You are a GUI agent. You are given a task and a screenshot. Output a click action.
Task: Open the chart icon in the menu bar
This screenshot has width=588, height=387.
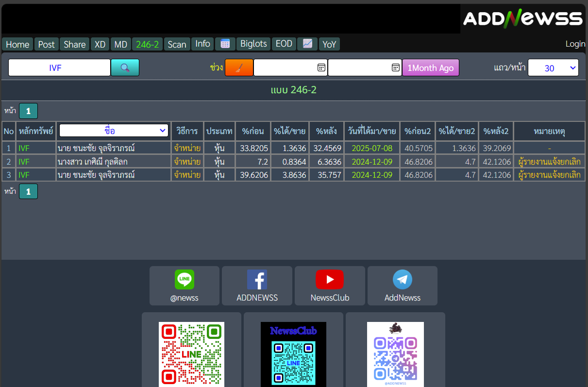pos(307,44)
